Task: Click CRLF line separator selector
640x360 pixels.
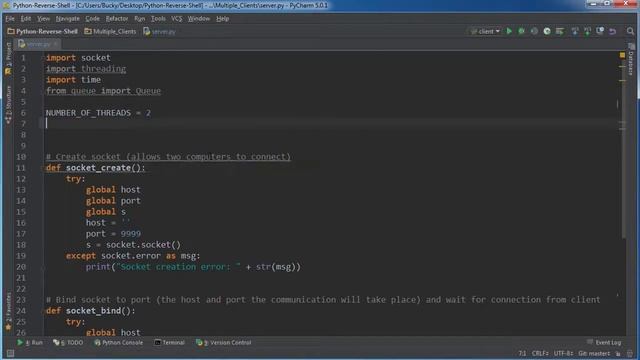Action: [x=540, y=353]
